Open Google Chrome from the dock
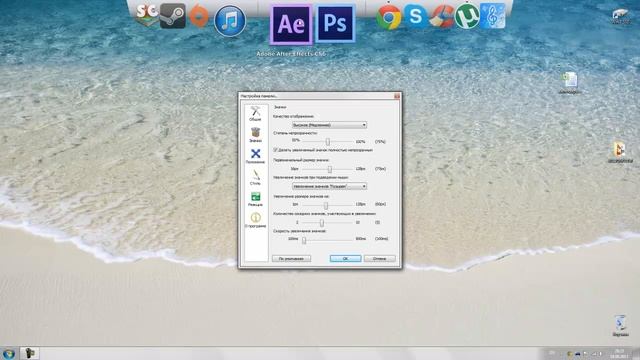 (x=388, y=17)
